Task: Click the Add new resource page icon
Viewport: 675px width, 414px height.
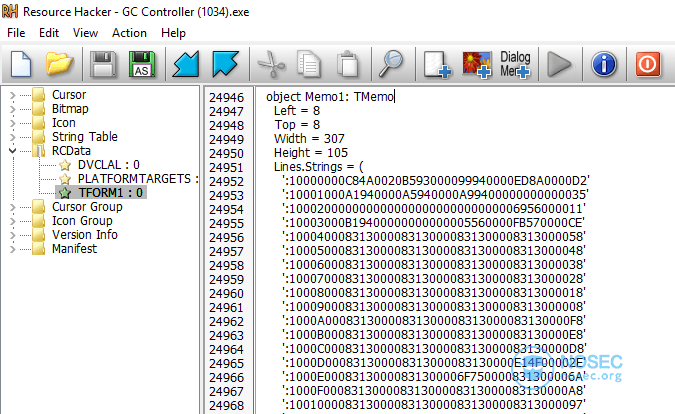Action: point(437,65)
